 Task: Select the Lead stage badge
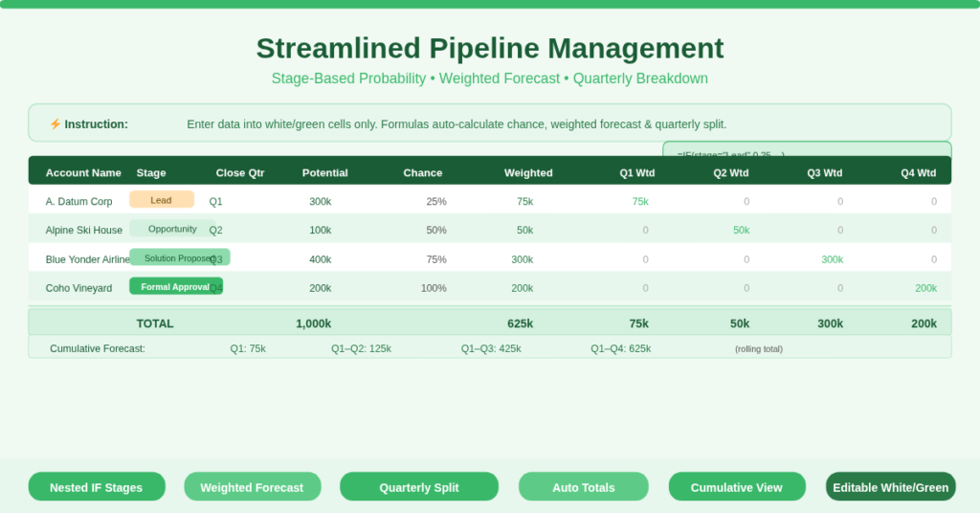[x=162, y=200]
